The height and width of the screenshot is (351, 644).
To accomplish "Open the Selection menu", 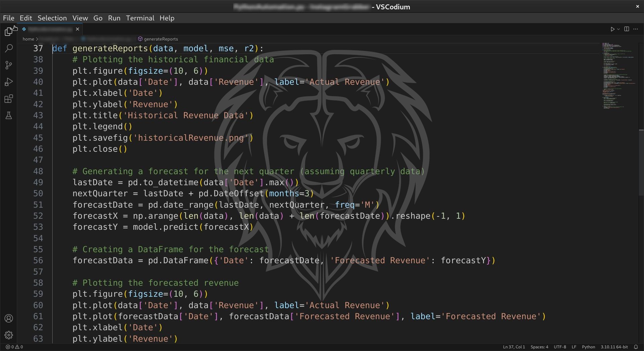I will click(x=52, y=18).
